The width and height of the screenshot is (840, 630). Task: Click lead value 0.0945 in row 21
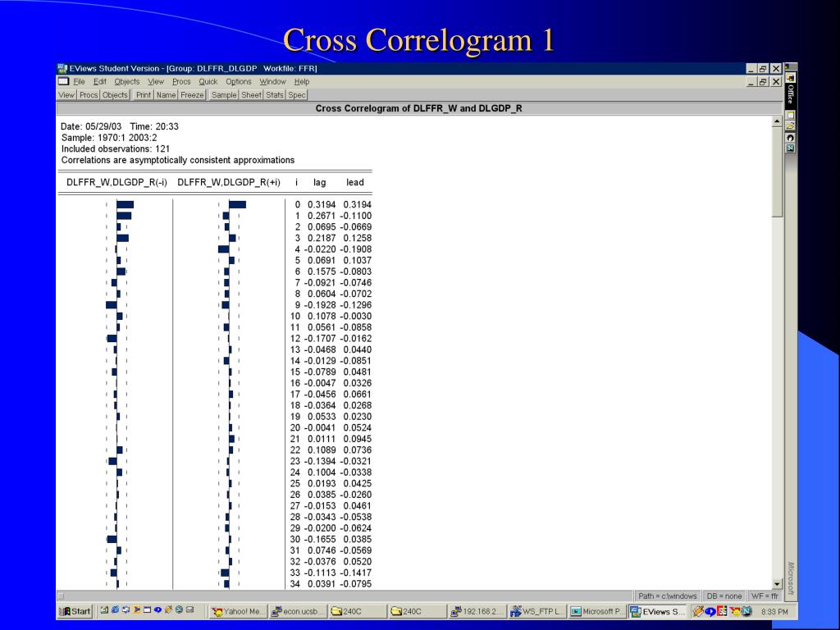point(358,439)
